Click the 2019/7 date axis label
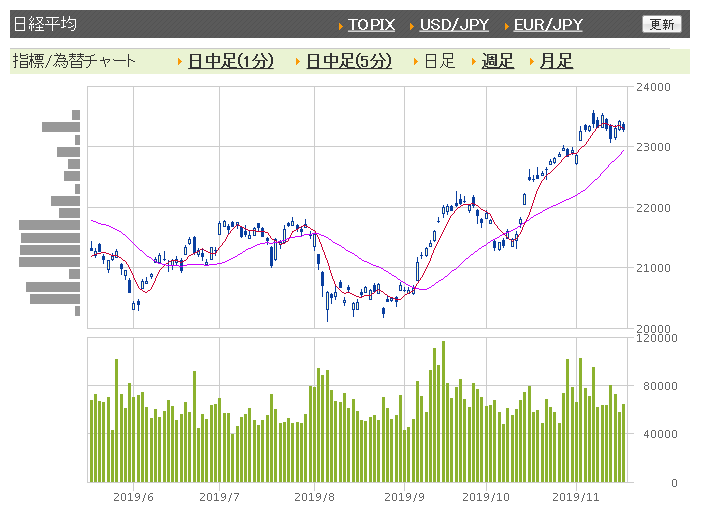701x525 pixels. [x=219, y=497]
